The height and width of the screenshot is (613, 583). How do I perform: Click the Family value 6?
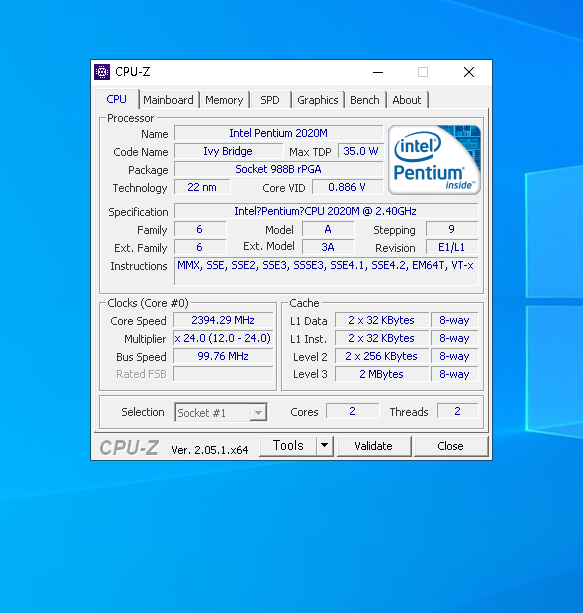coord(199,229)
